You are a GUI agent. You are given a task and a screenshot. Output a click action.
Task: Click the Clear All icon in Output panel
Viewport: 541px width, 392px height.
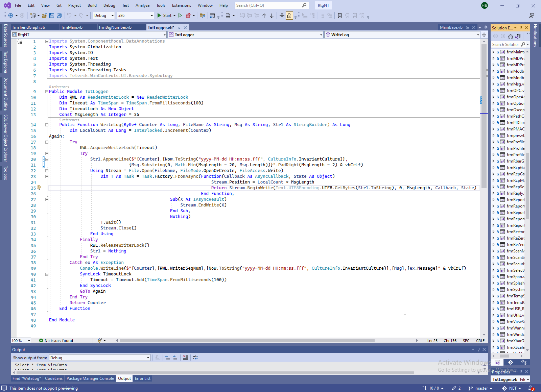pos(186,358)
